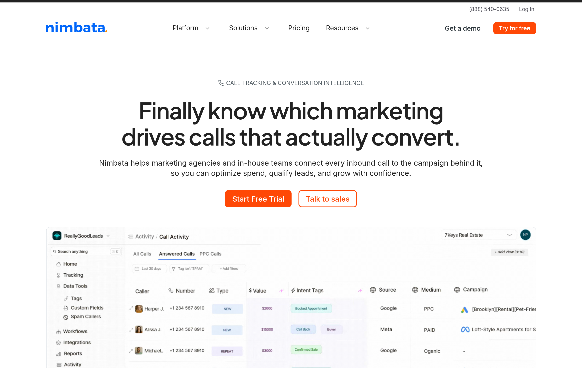Click the Search anything field
Image resolution: width=588 pixels, height=368 pixels.
(x=86, y=251)
